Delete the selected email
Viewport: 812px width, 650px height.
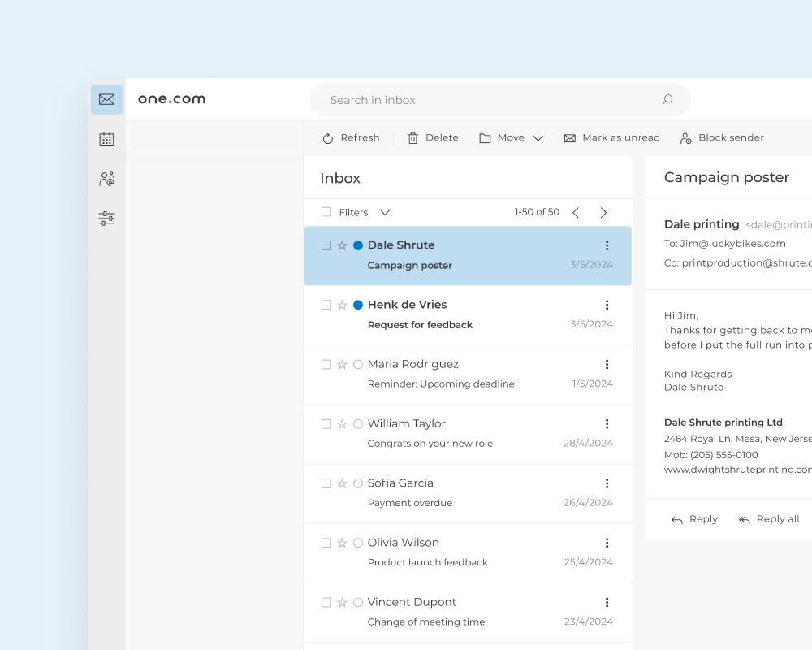click(x=433, y=138)
